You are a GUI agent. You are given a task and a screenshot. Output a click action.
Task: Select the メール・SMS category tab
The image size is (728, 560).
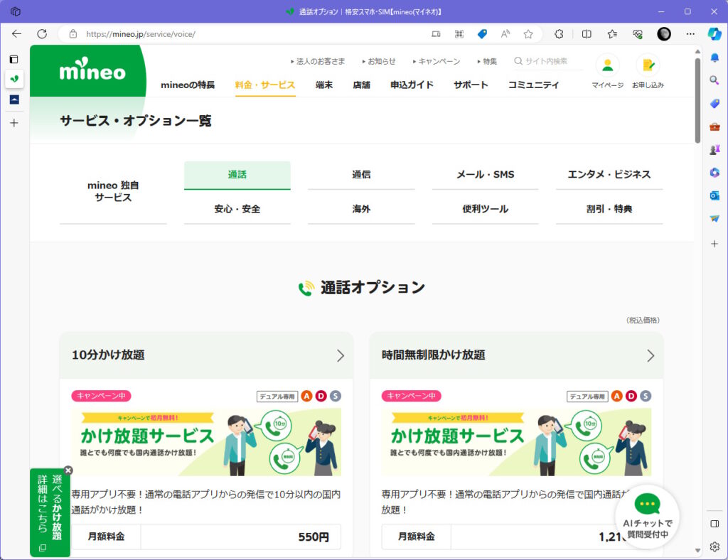[485, 175]
